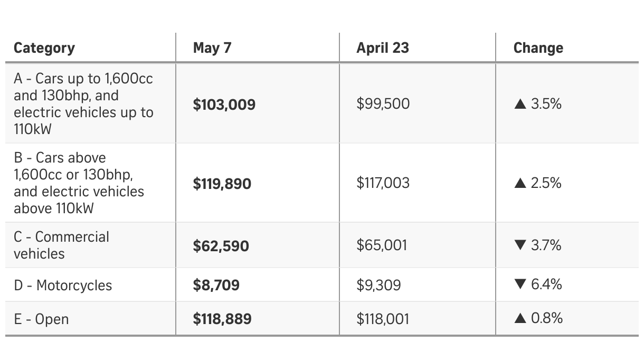Click the down arrow beside 3.7%

click(x=520, y=245)
